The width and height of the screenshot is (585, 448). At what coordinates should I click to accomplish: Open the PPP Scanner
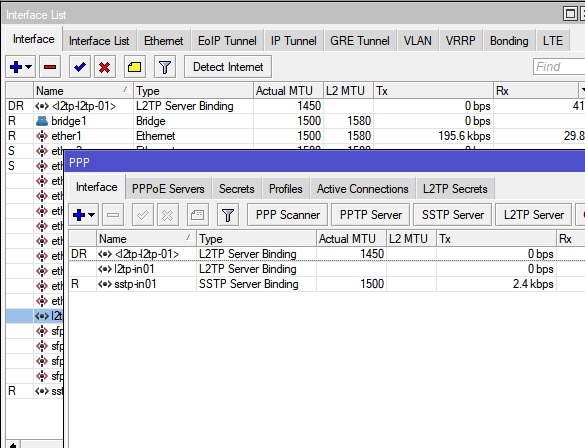click(288, 215)
